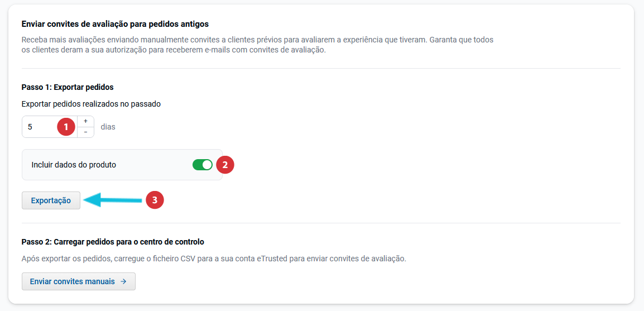Click the red number 1 badge
The image size is (644, 311).
click(66, 127)
